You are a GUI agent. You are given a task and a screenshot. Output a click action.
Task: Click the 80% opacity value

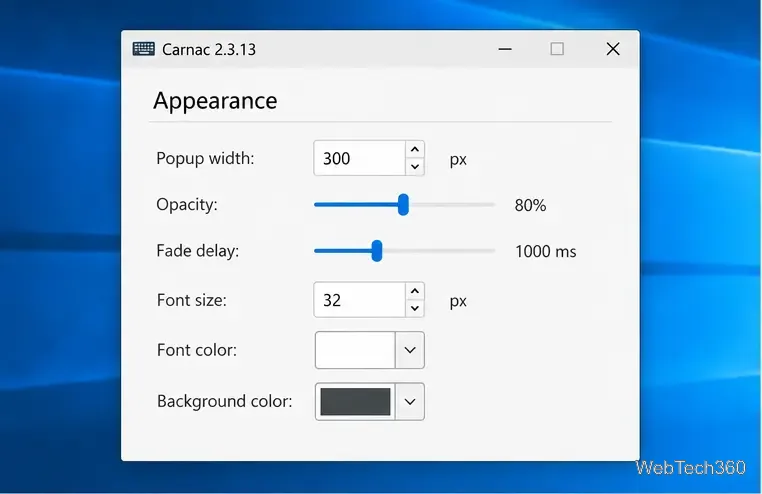(530, 205)
